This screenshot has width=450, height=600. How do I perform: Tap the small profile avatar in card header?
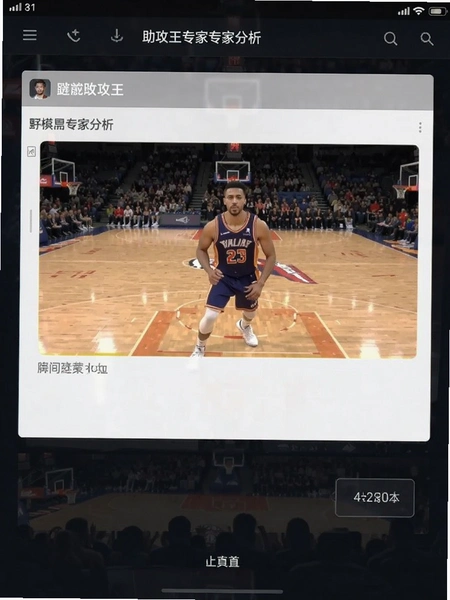[x=40, y=89]
